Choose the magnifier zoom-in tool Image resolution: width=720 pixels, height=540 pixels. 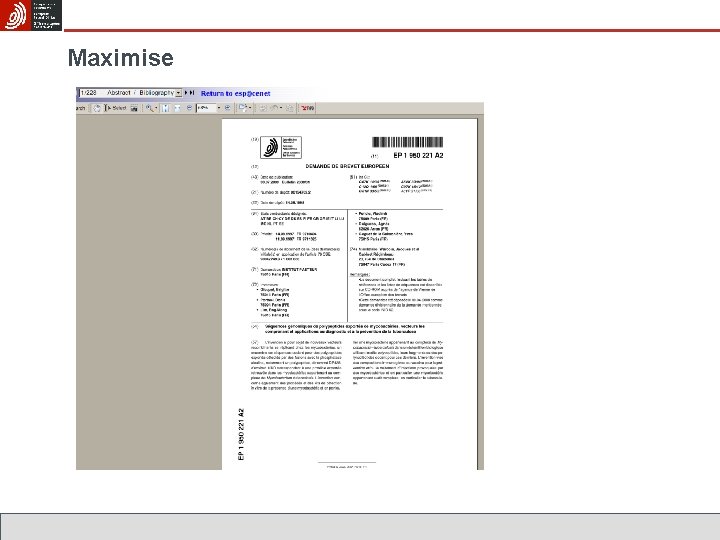150,108
